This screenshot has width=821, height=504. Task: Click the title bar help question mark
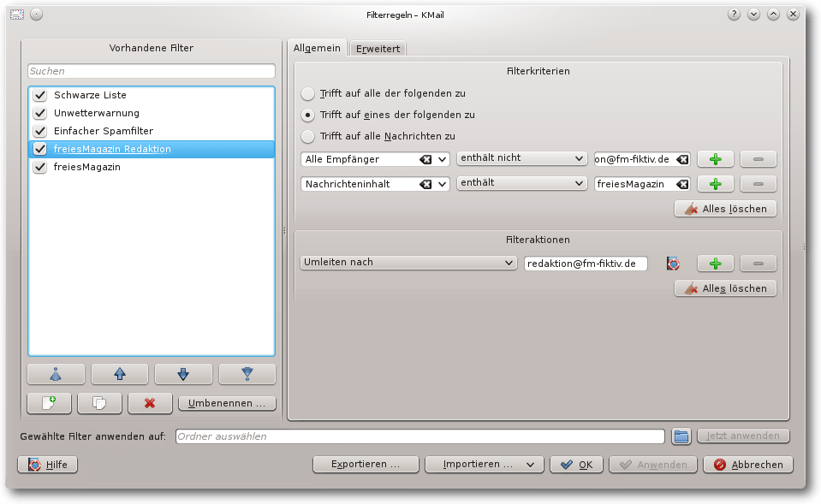tap(734, 15)
